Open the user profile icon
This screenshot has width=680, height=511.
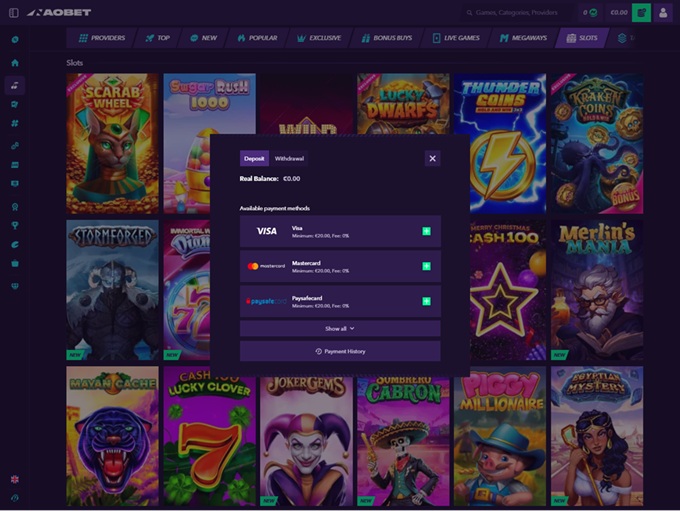(x=663, y=12)
